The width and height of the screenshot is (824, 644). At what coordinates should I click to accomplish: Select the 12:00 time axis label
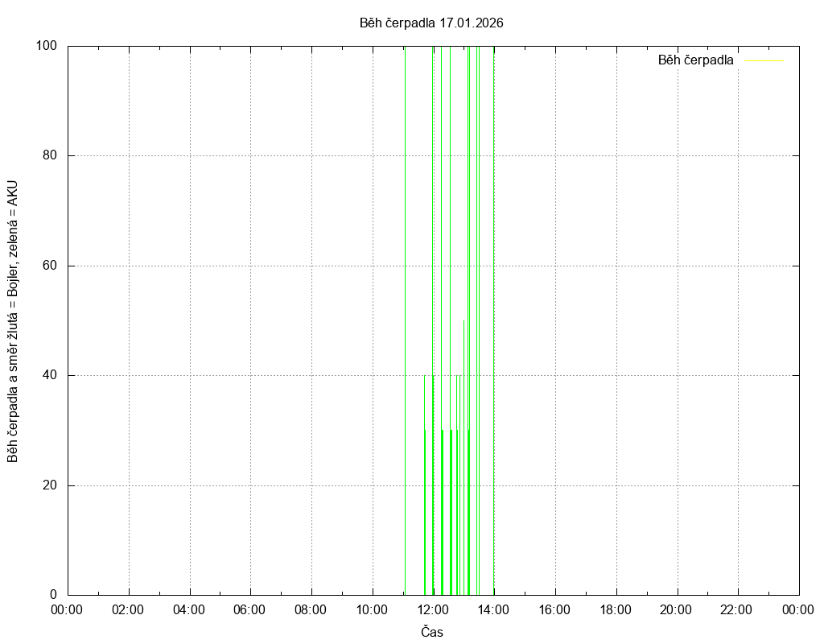pos(433,609)
